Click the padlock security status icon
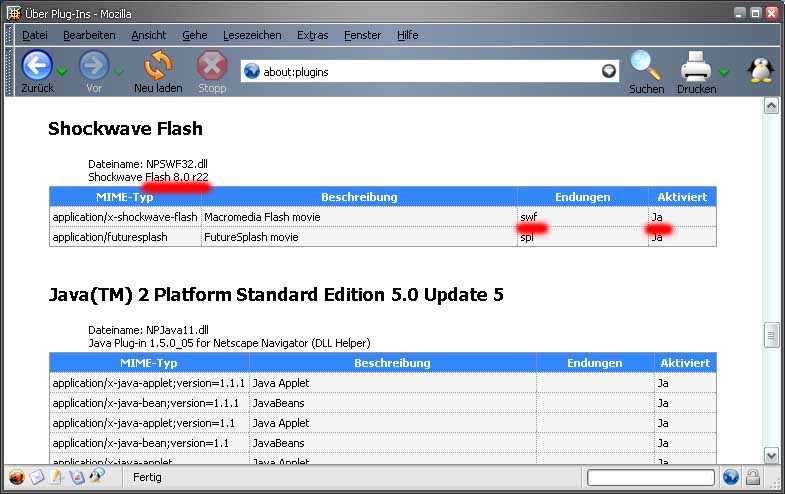The width and height of the screenshot is (785, 494). (753, 476)
